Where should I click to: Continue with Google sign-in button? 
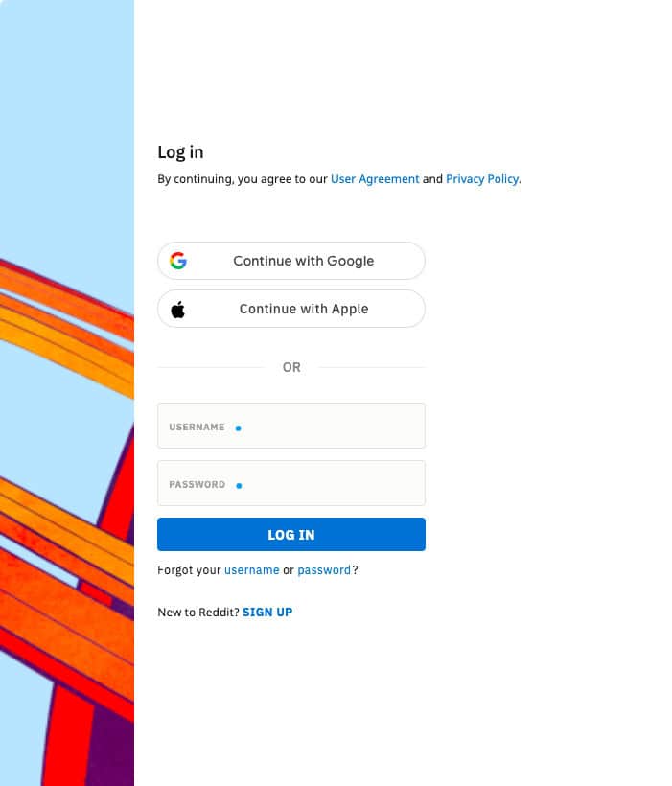(x=291, y=261)
